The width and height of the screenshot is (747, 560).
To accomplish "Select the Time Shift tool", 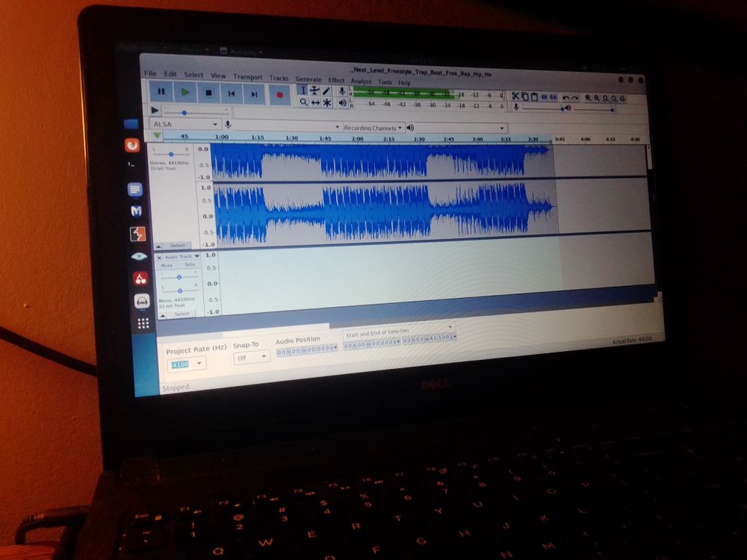I will (315, 102).
